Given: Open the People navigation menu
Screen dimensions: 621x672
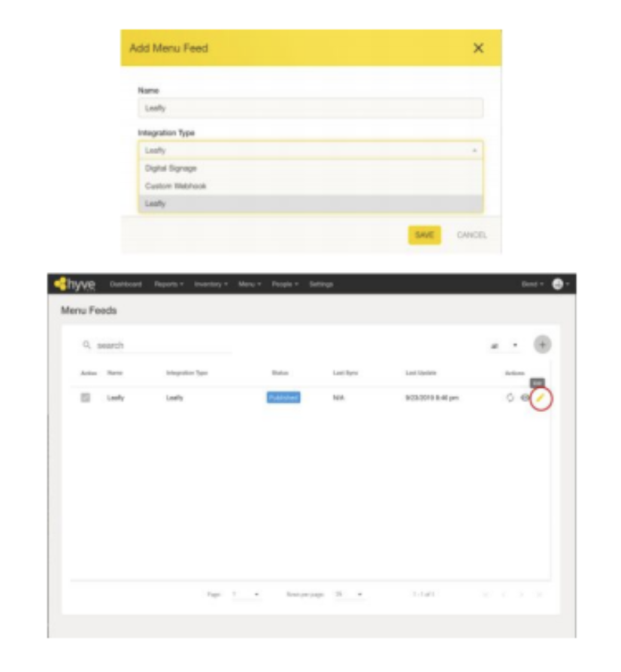Looking at the screenshot, I should pos(285,284).
